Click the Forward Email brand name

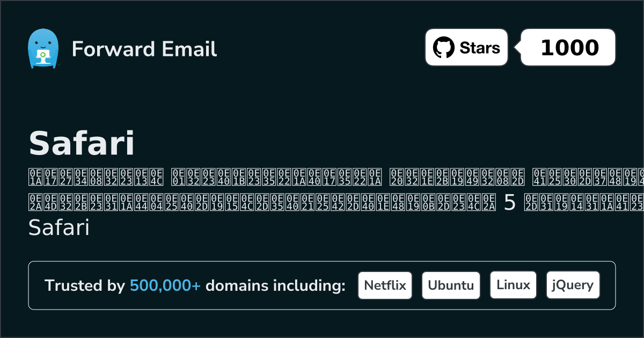click(144, 49)
